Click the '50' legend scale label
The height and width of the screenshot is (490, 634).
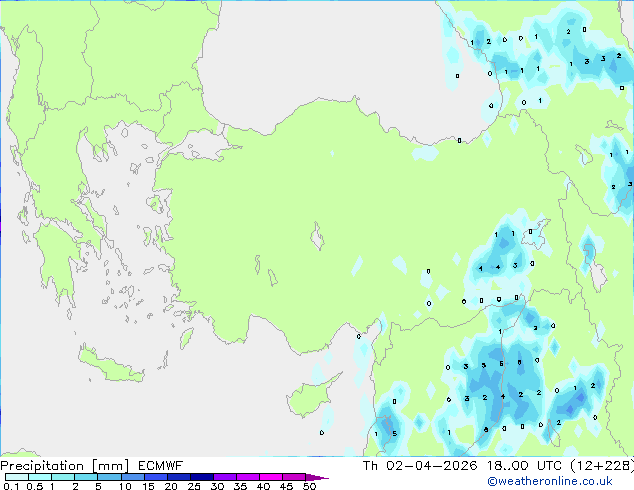click(309, 486)
